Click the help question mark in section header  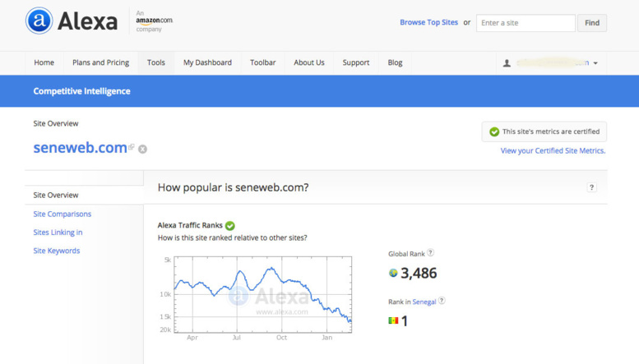coord(591,187)
